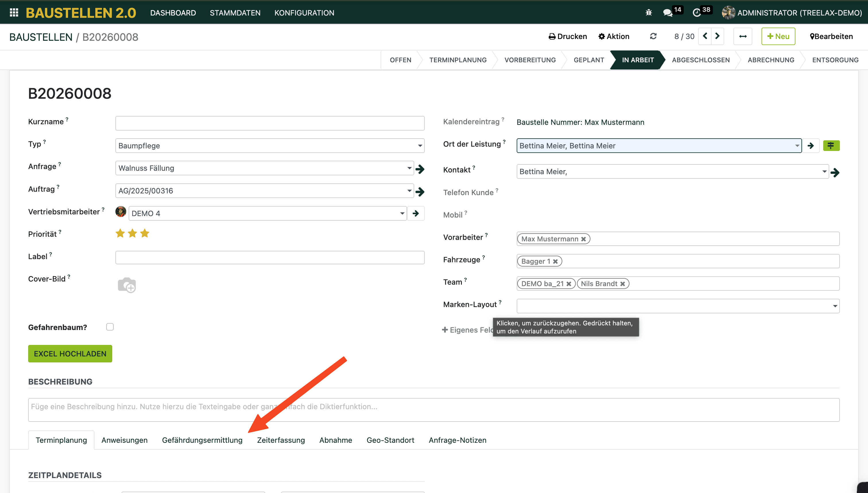Expand the Typ dropdown
The image size is (868, 493).
(x=420, y=145)
